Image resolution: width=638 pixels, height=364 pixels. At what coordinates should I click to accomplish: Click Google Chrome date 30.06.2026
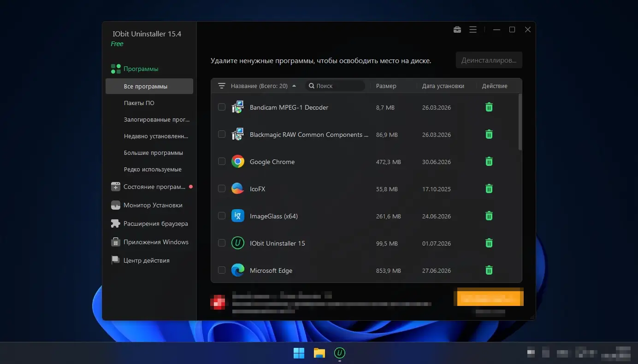point(437,162)
